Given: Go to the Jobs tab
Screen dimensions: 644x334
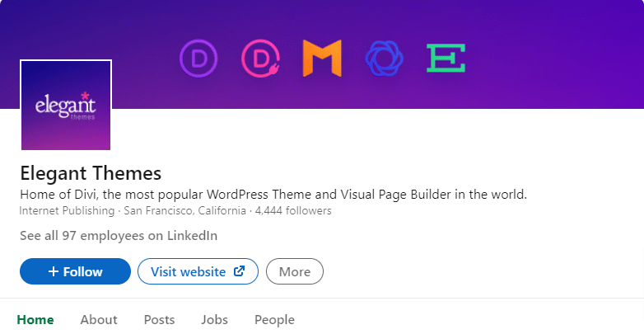Looking at the screenshot, I should coord(214,320).
